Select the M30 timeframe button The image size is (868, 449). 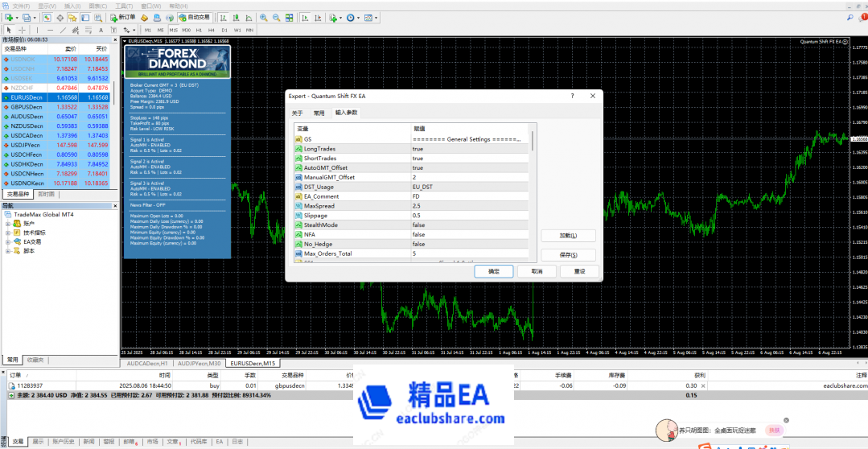(x=186, y=30)
